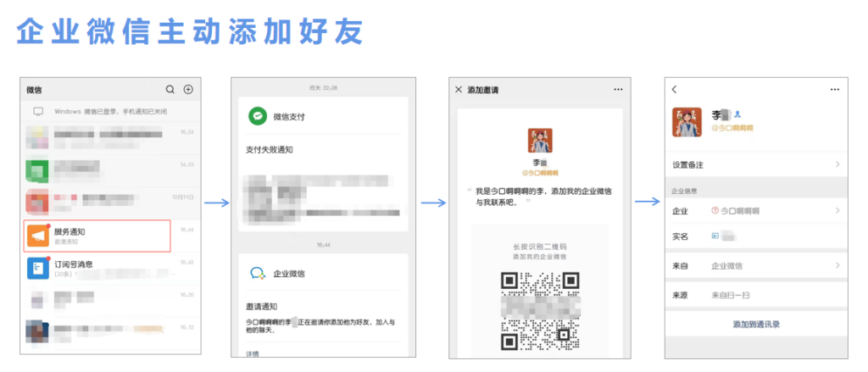Open search in the WeChat chat list

(170, 90)
